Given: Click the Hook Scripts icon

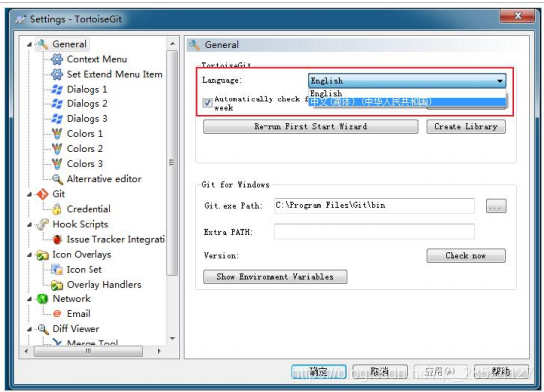Looking at the screenshot, I should tap(43, 224).
